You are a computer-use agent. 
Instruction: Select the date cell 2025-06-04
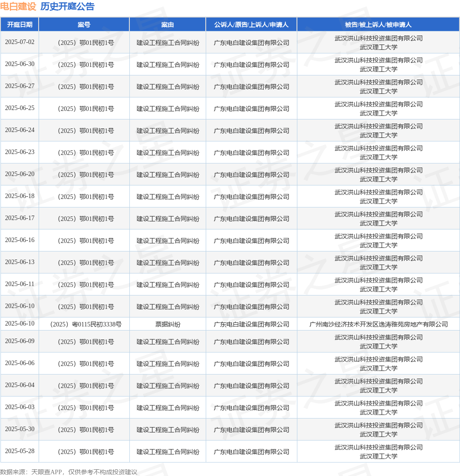20,385
